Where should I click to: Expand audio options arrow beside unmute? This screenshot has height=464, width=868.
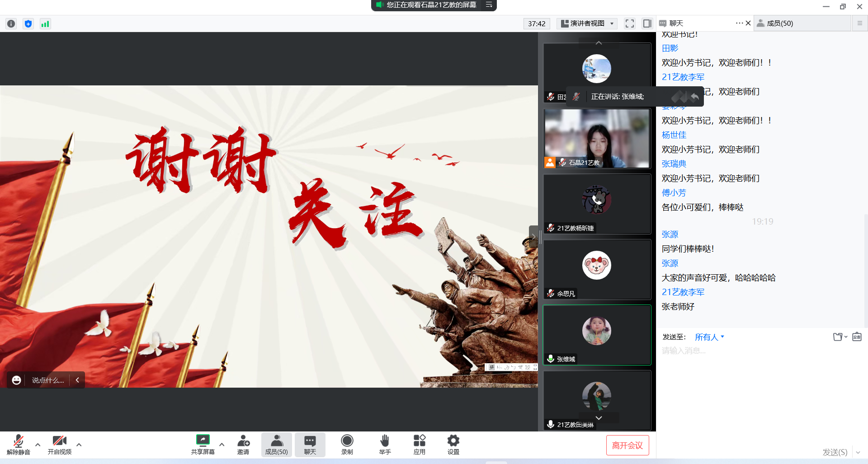(38, 445)
